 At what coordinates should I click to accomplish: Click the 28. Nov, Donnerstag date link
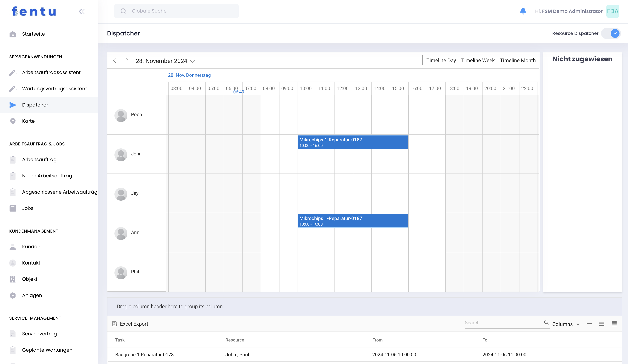(x=189, y=75)
